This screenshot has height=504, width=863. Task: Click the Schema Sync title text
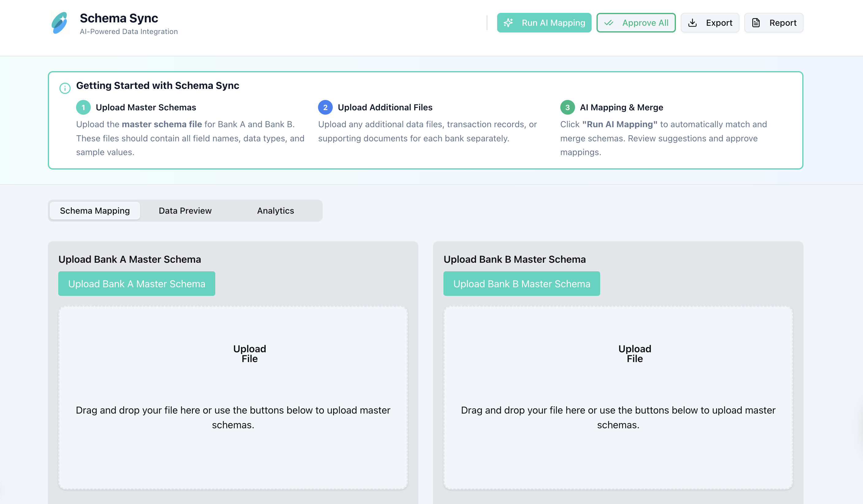(119, 18)
